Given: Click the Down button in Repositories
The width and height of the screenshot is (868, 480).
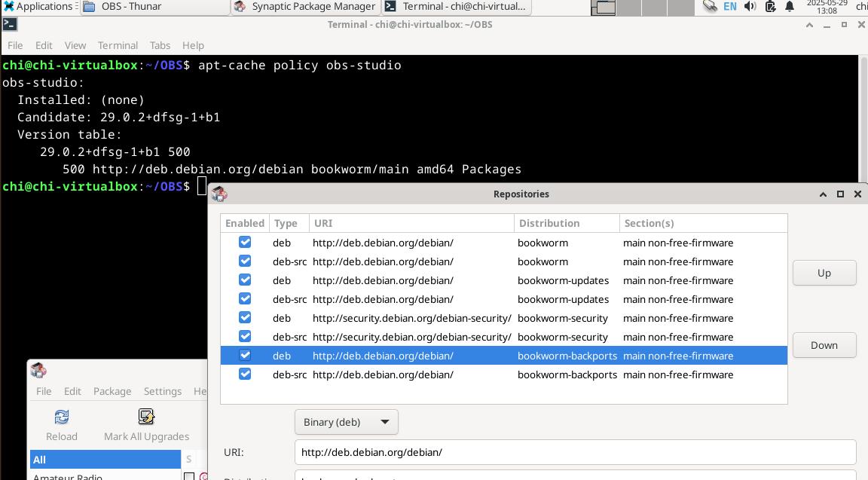Looking at the screenshot, I should pos(824,345).
